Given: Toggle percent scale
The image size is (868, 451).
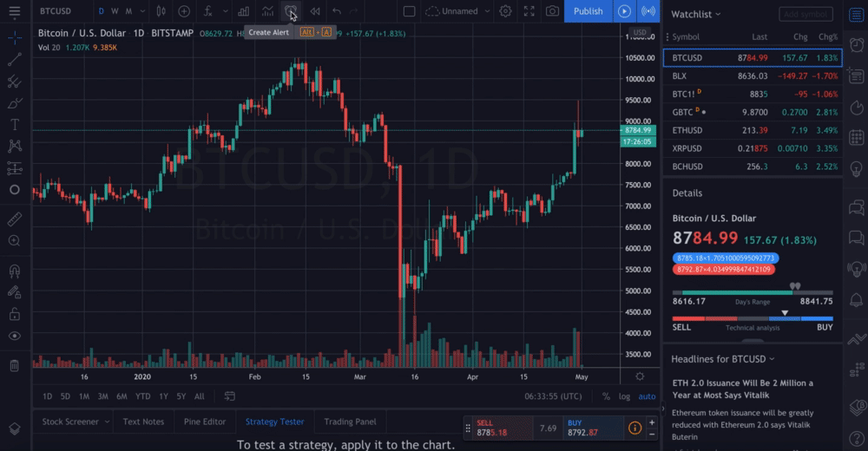Looking at the screenshot, I should pos(606,396).
